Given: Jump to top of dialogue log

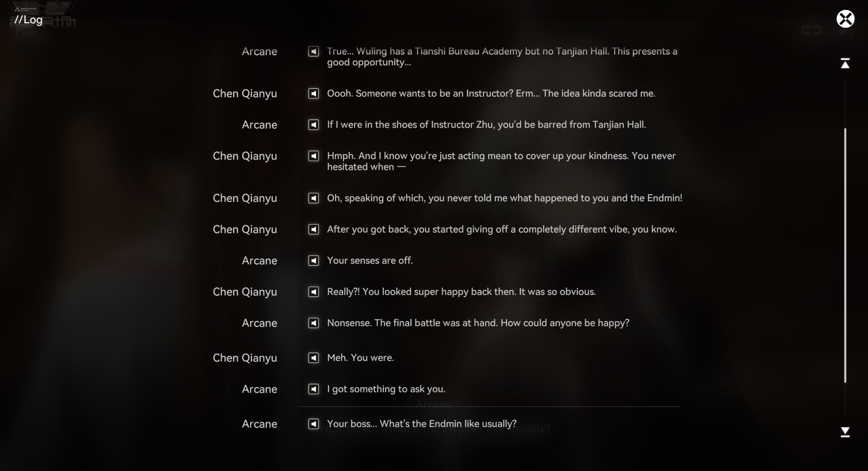Looking at the screenshot, I should point(845,63).
